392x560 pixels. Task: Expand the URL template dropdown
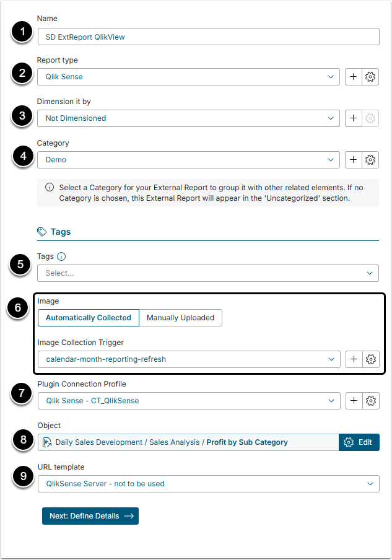(208, 484)
